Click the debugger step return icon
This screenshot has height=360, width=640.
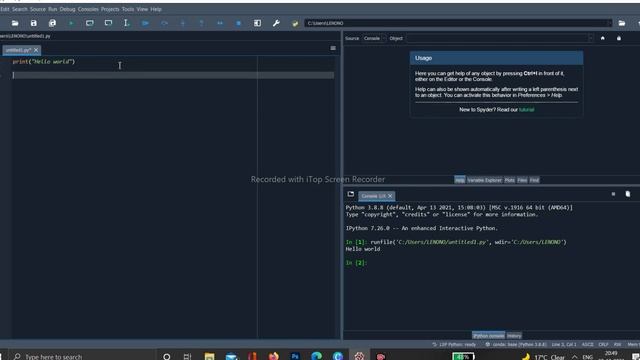[x=201, y=23]
